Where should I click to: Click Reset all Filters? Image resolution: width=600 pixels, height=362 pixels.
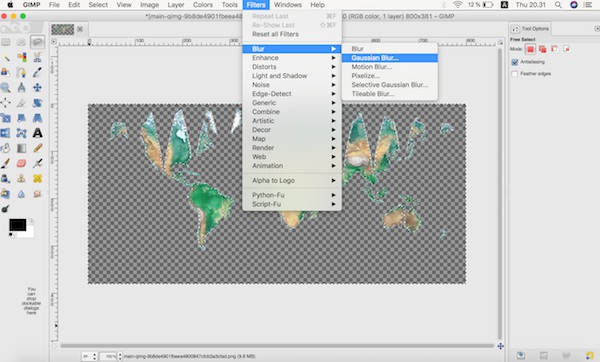click(292, 34)
